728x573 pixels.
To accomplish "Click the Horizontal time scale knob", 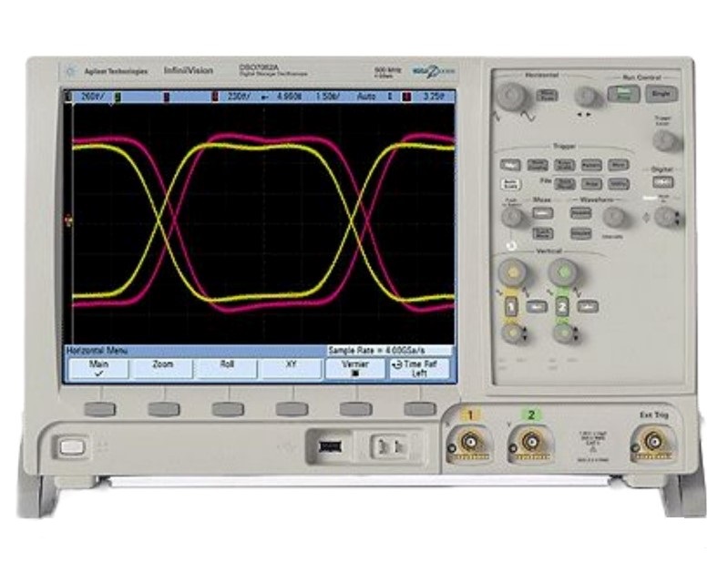I will (512, 96).
